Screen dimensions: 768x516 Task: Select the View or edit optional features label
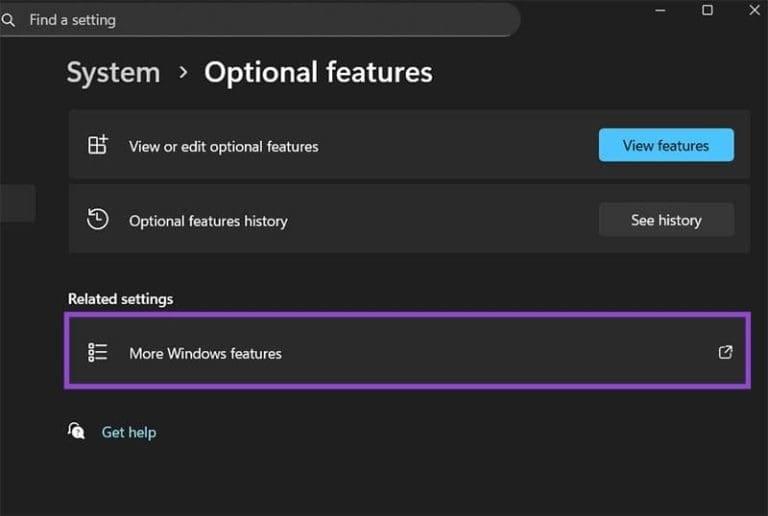223,146
